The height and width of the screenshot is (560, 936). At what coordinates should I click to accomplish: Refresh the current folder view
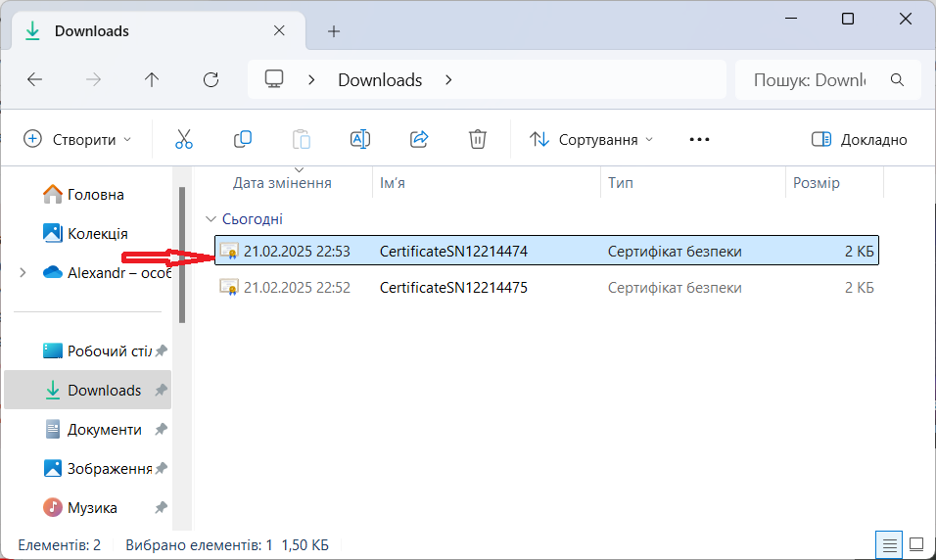pyautogui.click(x=211, y=80)
